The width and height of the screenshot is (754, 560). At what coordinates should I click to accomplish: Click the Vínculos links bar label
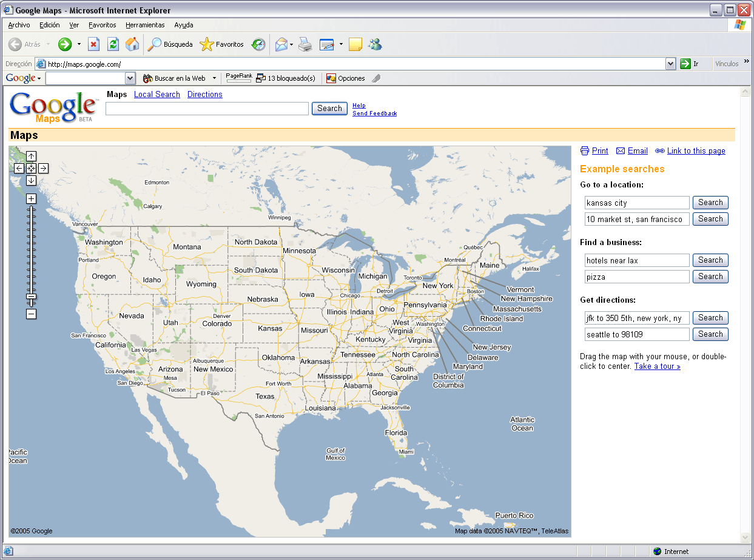click(x=727, y=64)
